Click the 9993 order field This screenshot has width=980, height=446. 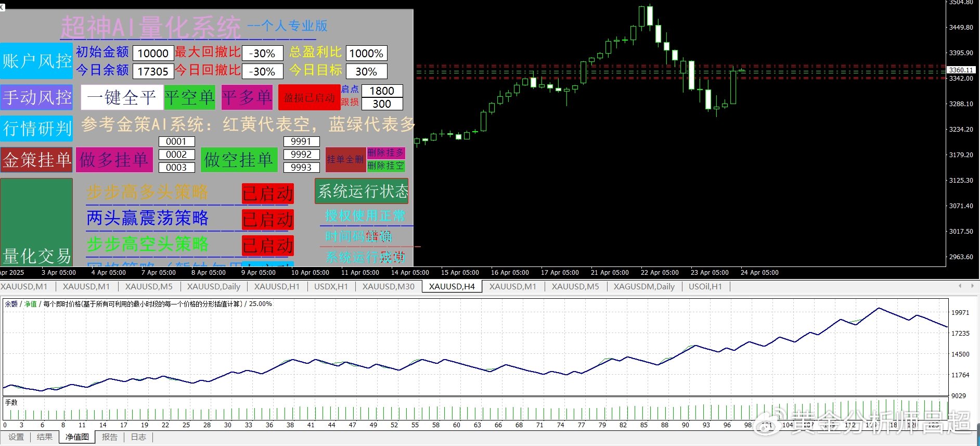pyautogui.click(x=301, y=168)
